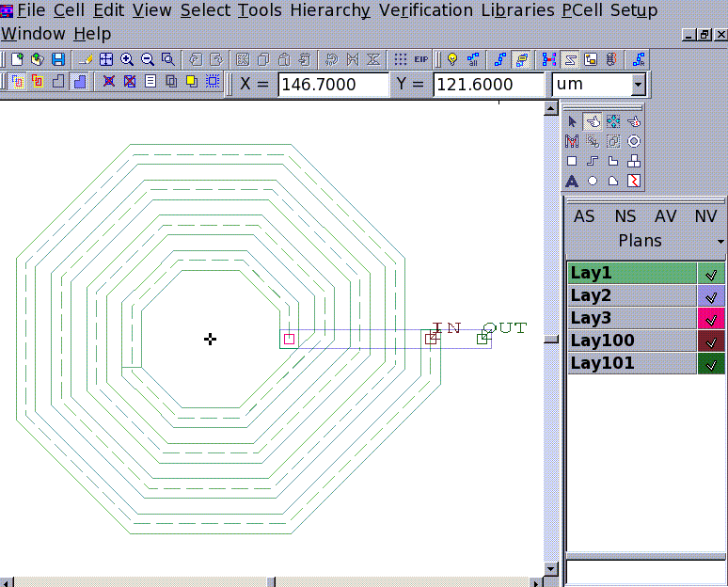Click the EIP toolbar icon
The height and width of the screenshot is (587, 728).
[420, 59]
